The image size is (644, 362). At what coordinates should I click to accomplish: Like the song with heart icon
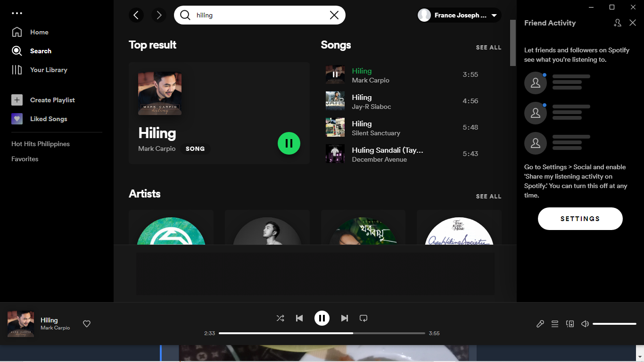pyautogui.click(x=87, y=324)
